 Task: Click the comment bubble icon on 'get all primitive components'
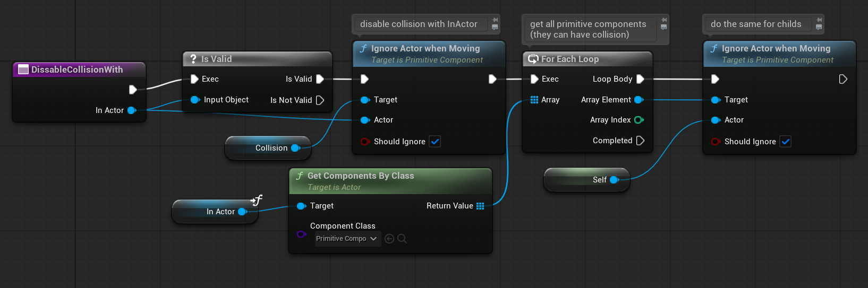click(x=663, y=27)
